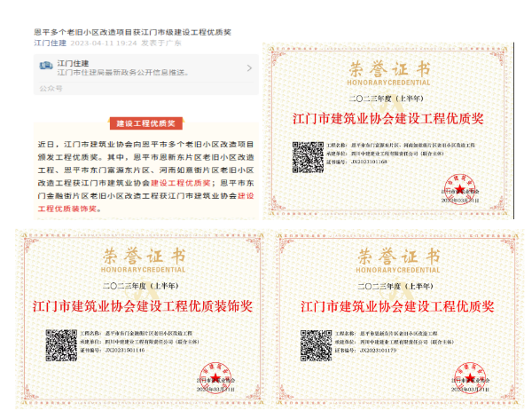The image size is (532, 419).
Task: Click 二〇二三年度 line on certificate JX2023101179
Action: tap(395, 287)
